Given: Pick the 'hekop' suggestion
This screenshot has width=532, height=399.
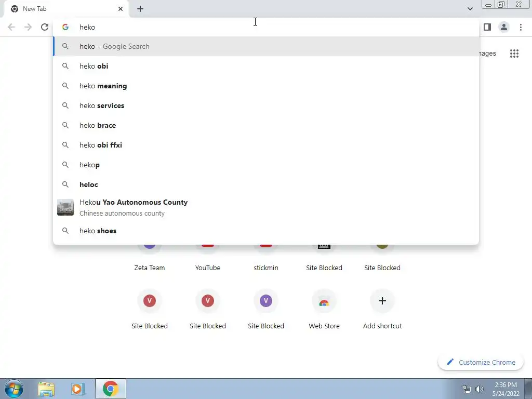Looking at the screenshot, I should coord(267,165).
